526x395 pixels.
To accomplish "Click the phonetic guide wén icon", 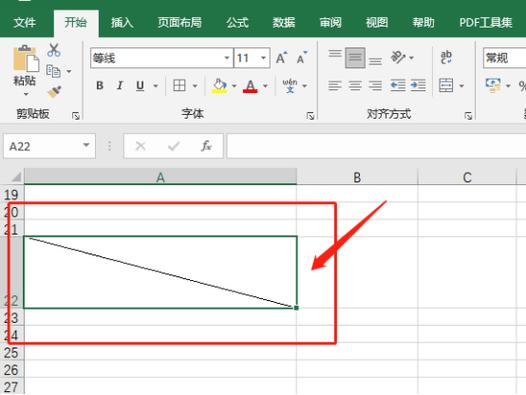I will tap(290, 86).
